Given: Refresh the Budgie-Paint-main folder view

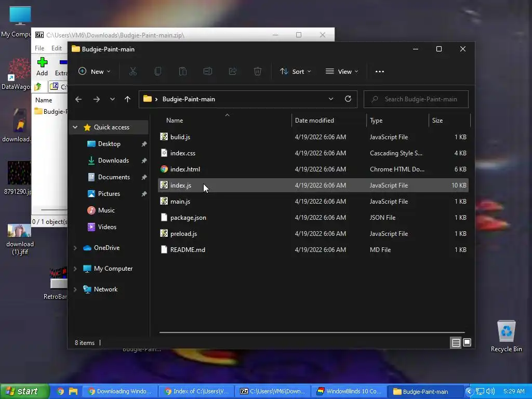Looking at the screenshot, I should [x=348, y=99].
